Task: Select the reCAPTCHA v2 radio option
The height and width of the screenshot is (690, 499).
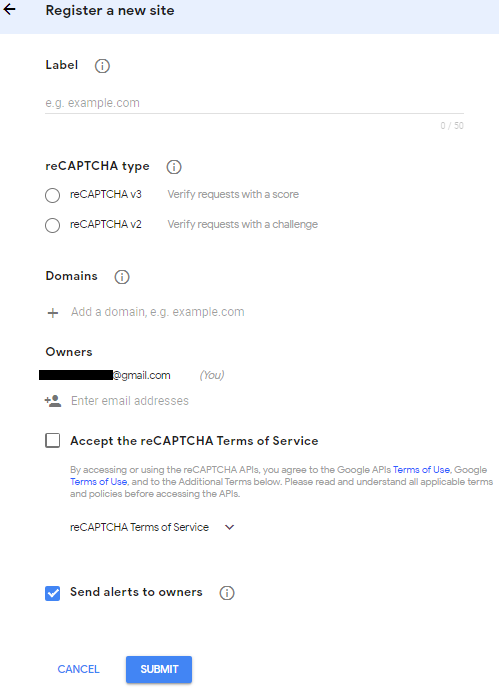Action: (52, 225)
